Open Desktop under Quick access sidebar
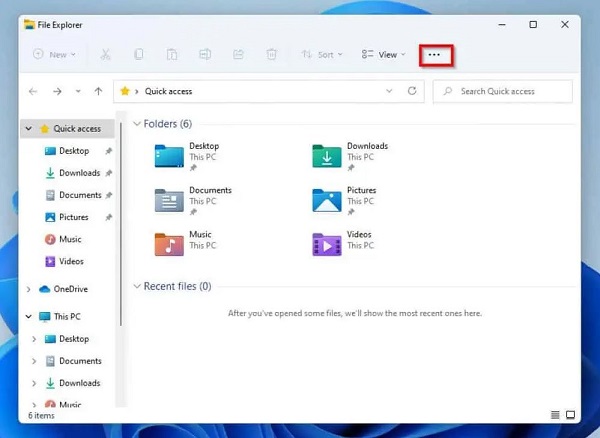Screen dimensions: 600x438 pos(74,151)
